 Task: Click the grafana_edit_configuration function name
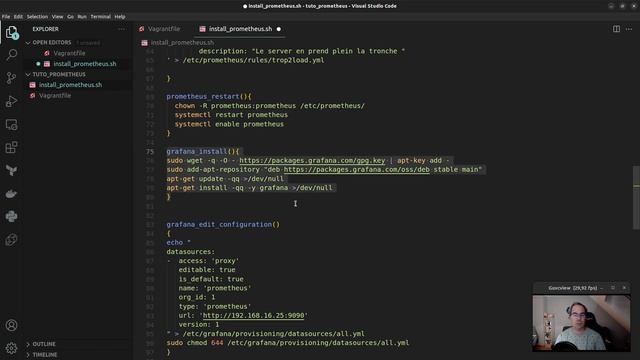coord(219,224)
